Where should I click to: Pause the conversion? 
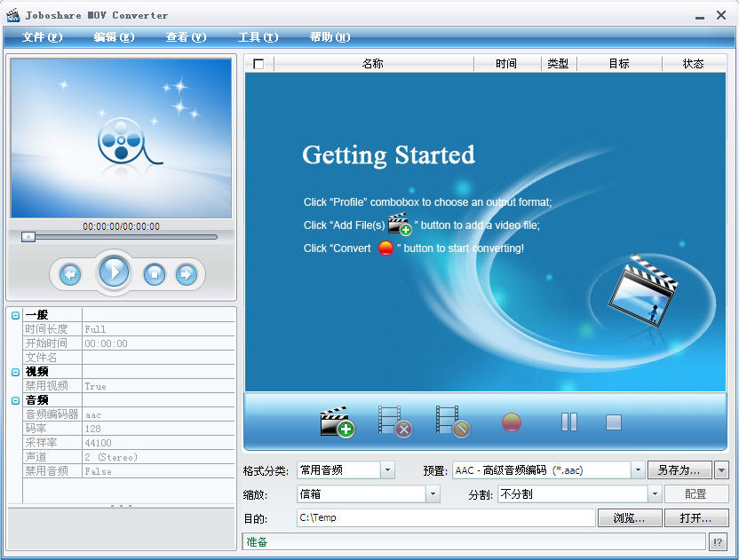click(569, 422)
